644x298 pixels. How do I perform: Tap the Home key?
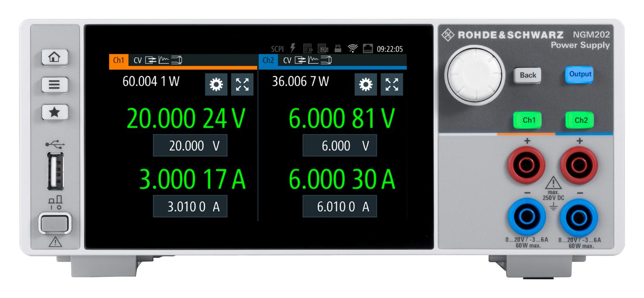pyautogui.click(x=54, y=57)
